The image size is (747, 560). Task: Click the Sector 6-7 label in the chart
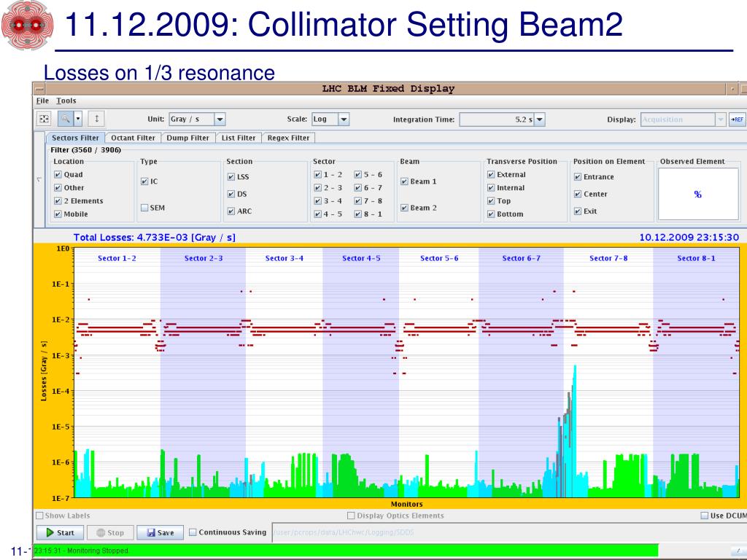click(521, 258)
